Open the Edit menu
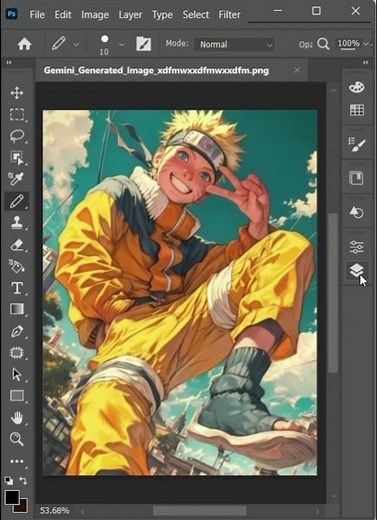The height and width of the screenshot is (520, 377). coord(63,15)
